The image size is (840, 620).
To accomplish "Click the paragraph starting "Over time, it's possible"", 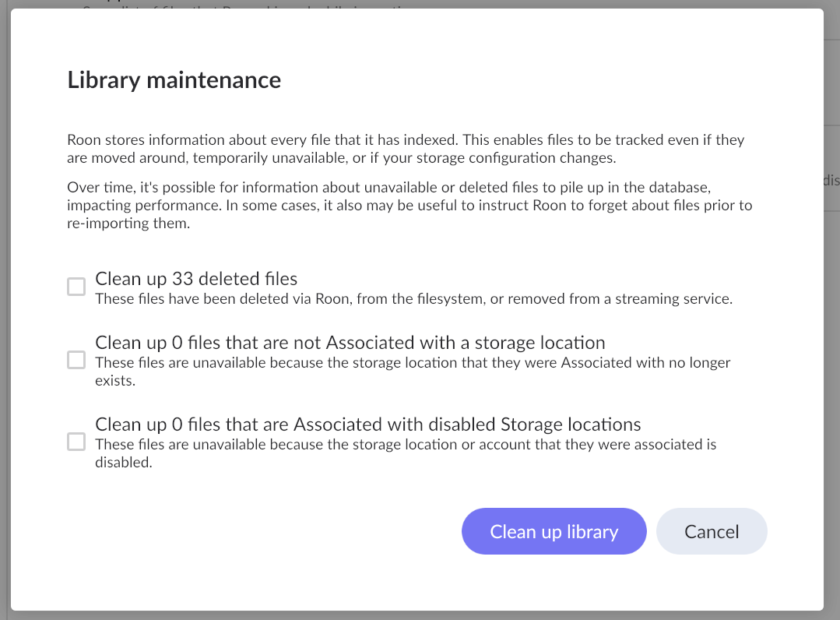I will (409, 205).
